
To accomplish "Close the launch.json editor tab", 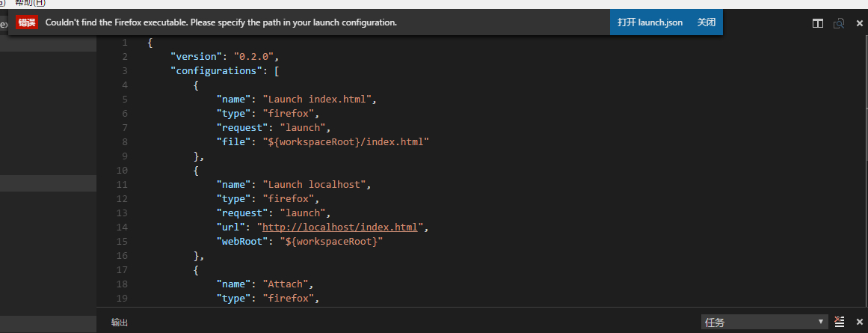I will click(859, 23).
